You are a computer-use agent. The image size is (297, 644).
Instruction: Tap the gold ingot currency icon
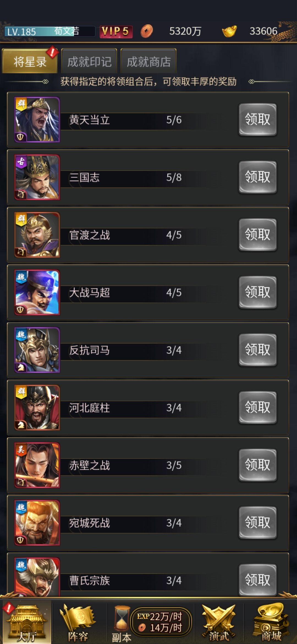pyautogui.click(x=229, y=31)
